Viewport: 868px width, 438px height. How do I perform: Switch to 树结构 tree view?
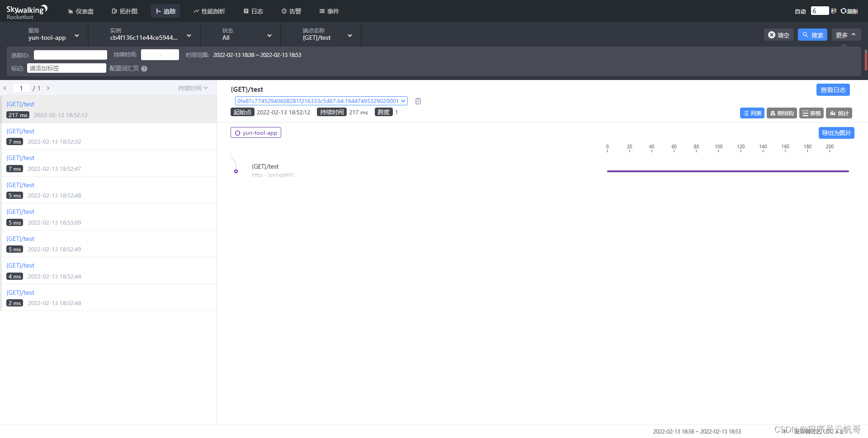click(782, 113)
